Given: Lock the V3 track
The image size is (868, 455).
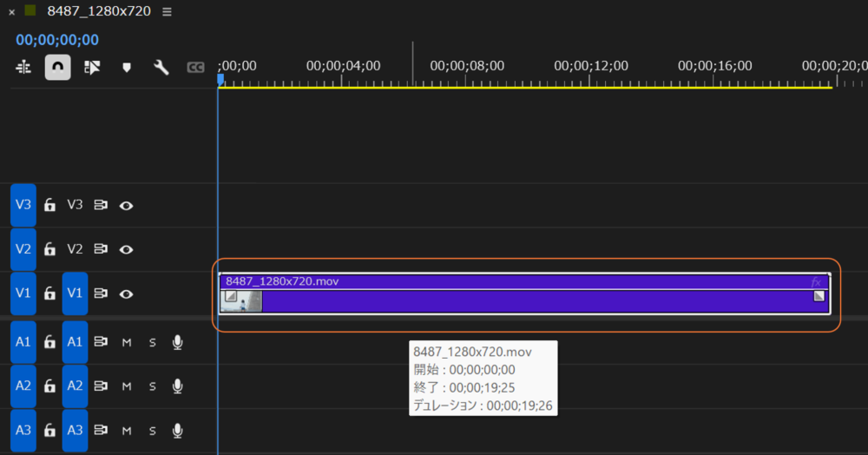Looking at the screenshot, I should (49, 205).
